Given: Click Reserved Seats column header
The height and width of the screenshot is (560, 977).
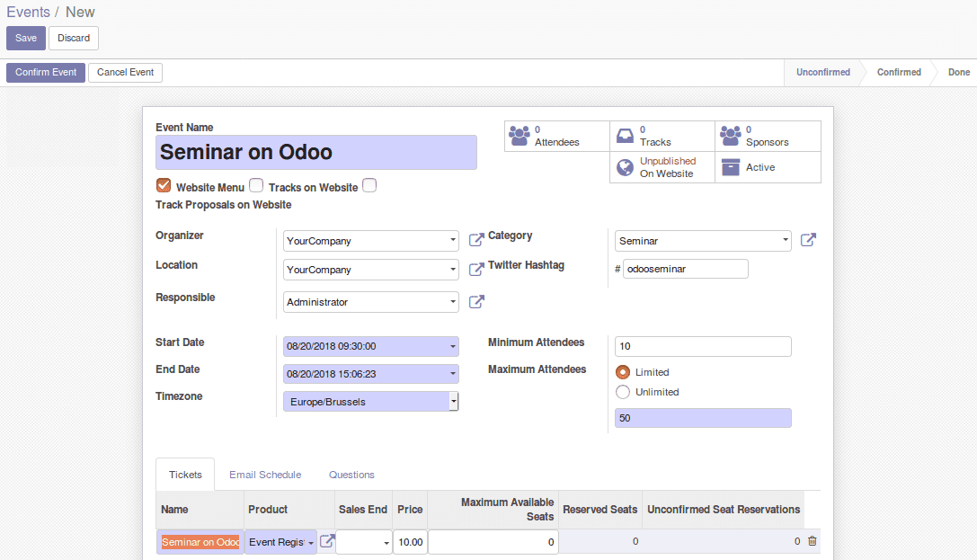Looking at the screenshot, I should [600, 510].
